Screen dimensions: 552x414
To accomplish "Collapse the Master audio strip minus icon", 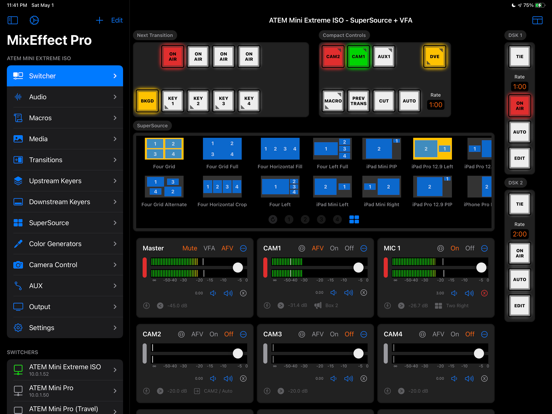I will pyautogui.click(x=243, y=248).
